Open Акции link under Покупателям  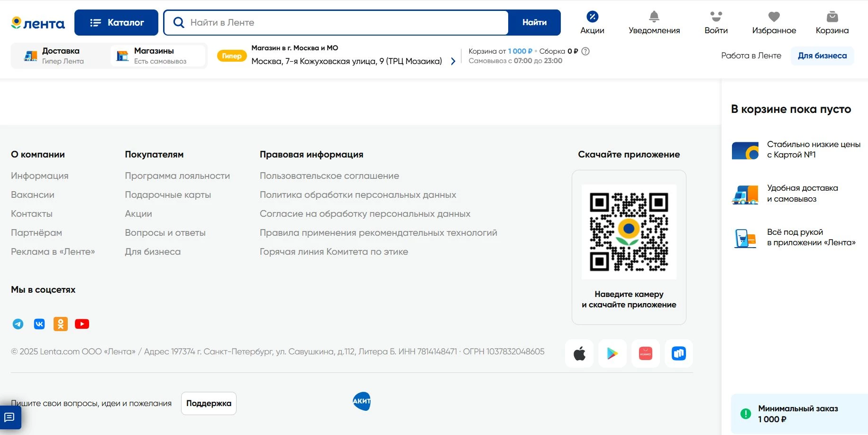tap(138, 213)
